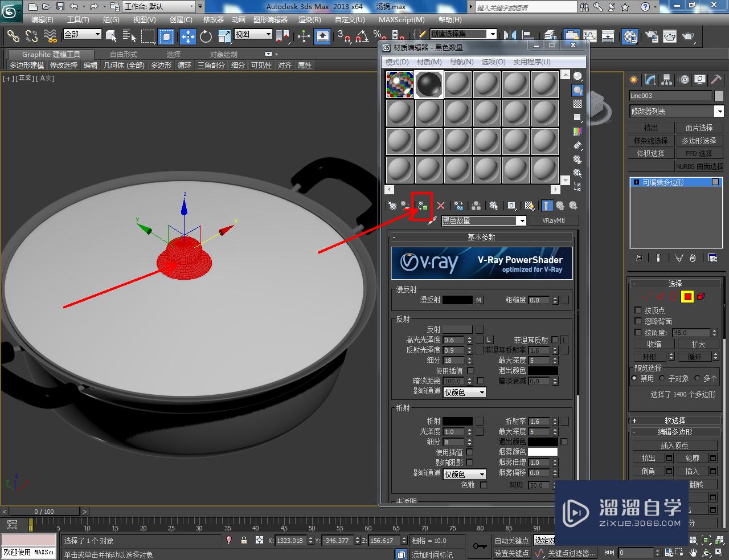Enable the By Vertex checkbox
This screenshot has height=560, width=729.
638,310
